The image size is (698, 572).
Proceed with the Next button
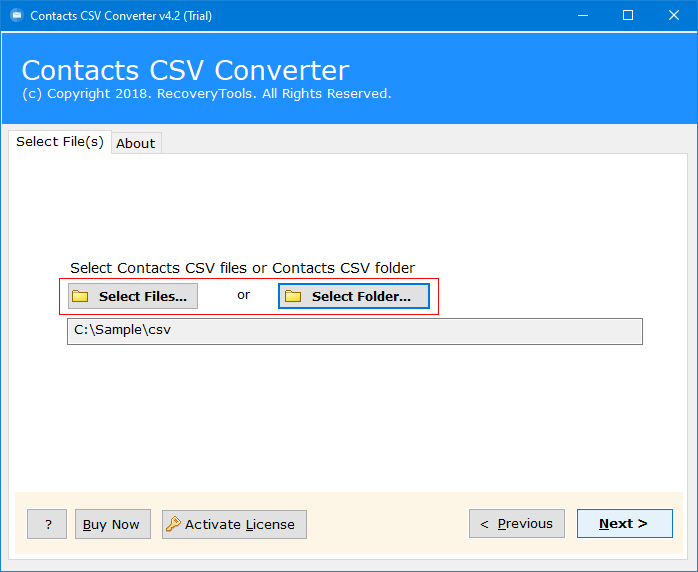tap(625, 523)
